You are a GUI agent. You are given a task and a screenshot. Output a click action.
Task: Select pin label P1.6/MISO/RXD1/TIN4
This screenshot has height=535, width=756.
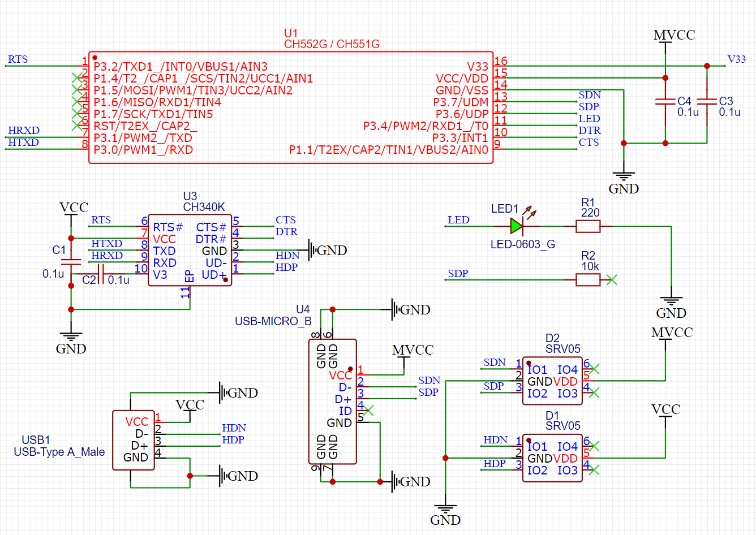click(157, 102)
